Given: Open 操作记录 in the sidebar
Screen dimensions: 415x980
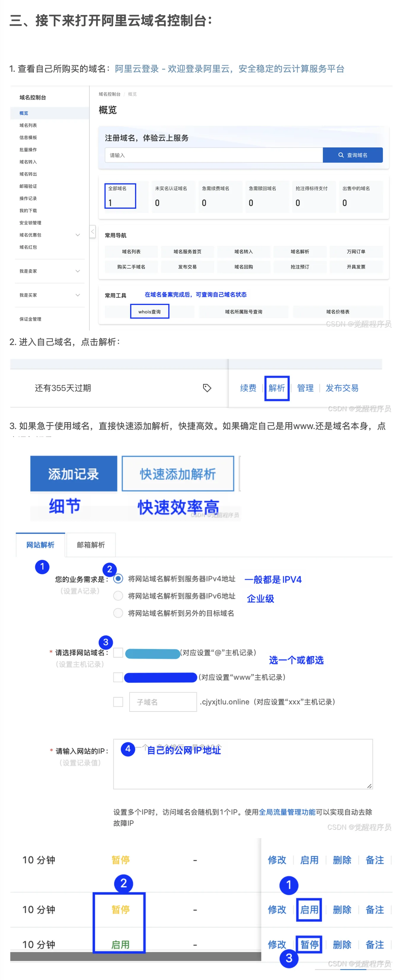Looking at the screenshot, I should [28, 198].
